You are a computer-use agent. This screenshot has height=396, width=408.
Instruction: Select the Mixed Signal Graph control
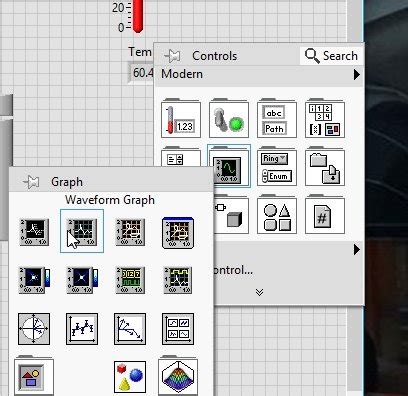click(x=178, y=280)
